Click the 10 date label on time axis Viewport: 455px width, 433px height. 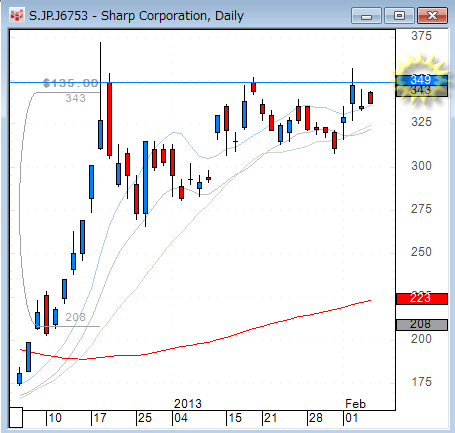tap(55, 418)
